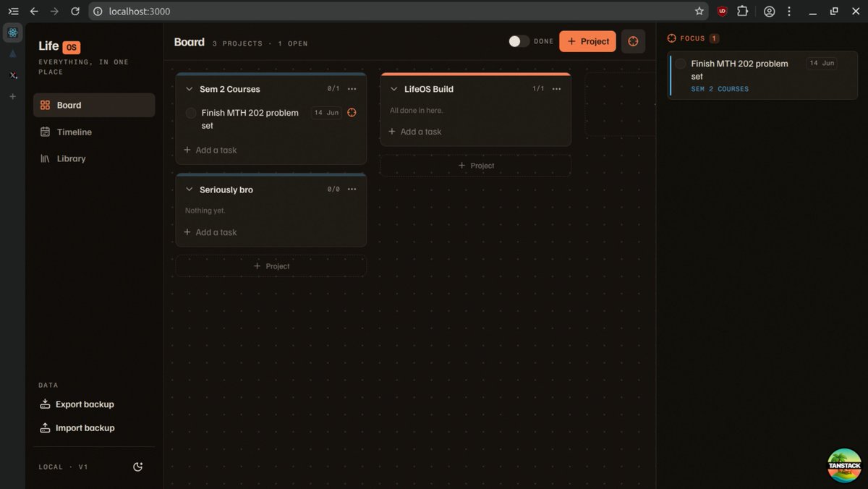Click the orange + Project button
868x489 pixels.
[x=587, y=41]
